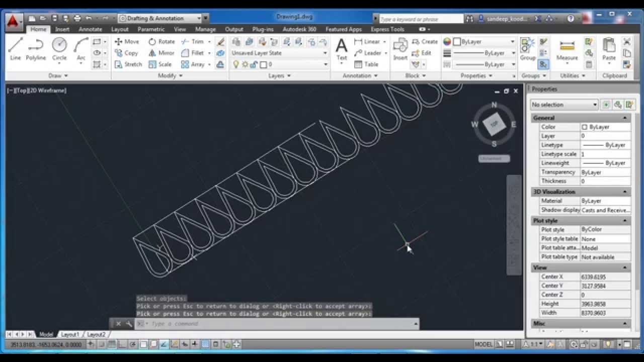The width and height of the screenshot is (644, 362).
Task: Activate the Mirror command
Action: click(x=161, y=53)
